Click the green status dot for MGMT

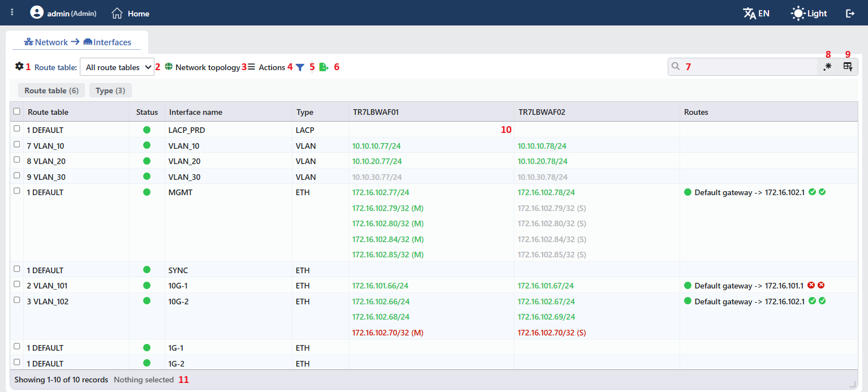point(147,192)
